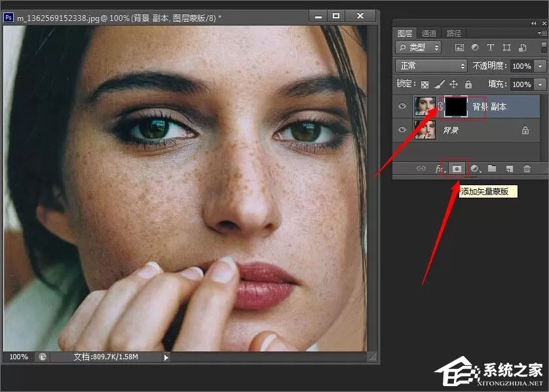
Task: Filter layers by adjustment layer icon
Action: point(475,47)
